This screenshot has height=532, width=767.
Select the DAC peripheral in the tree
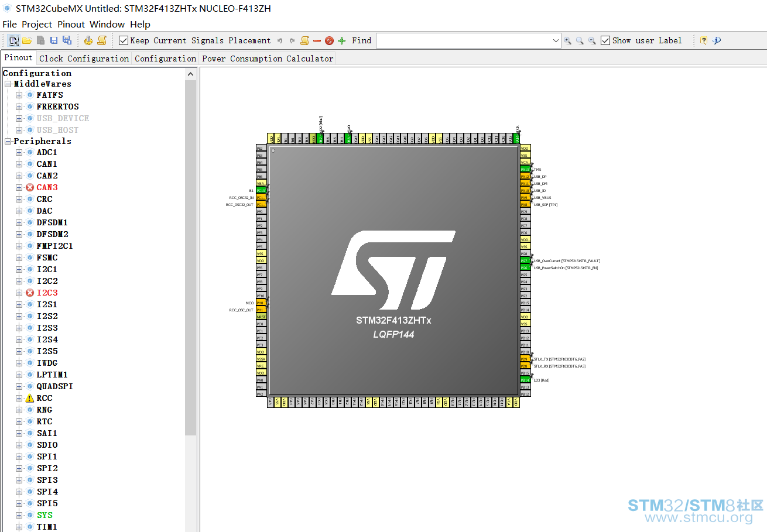coord(44,211)
